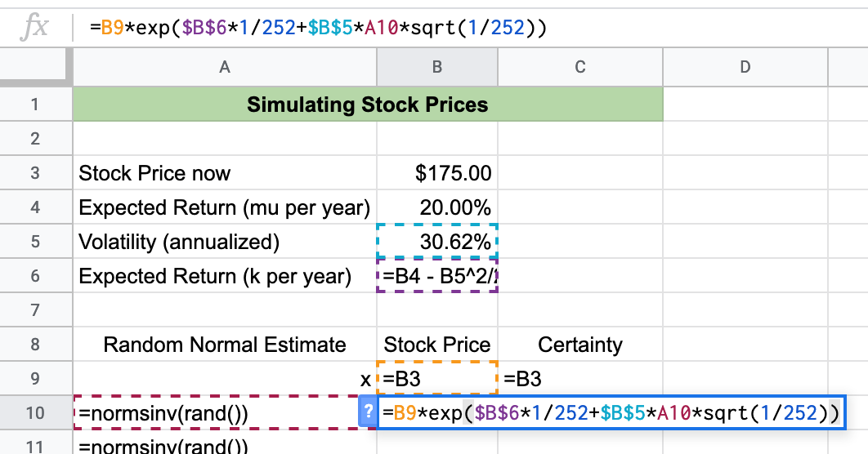The image size is (868, 454).
Task: Select column D header
Action: (745, 68)
